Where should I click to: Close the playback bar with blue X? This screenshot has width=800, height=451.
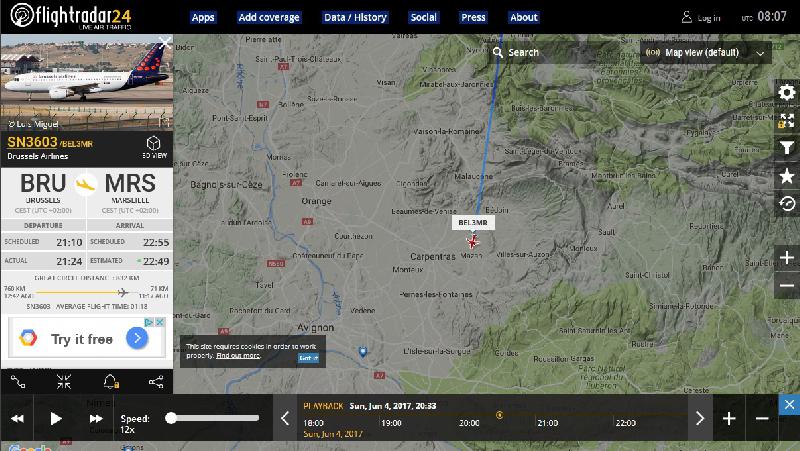[789, 405]
